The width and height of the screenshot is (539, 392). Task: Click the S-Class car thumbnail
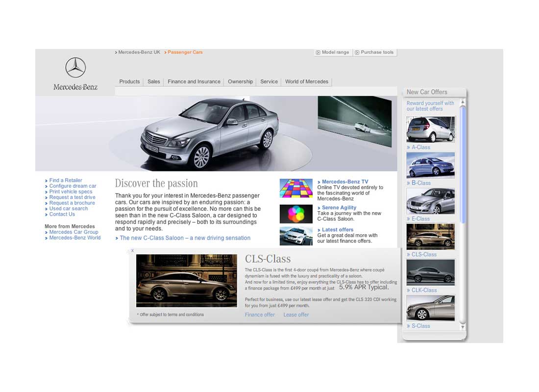pyautogui.click(x=430, y=308)
